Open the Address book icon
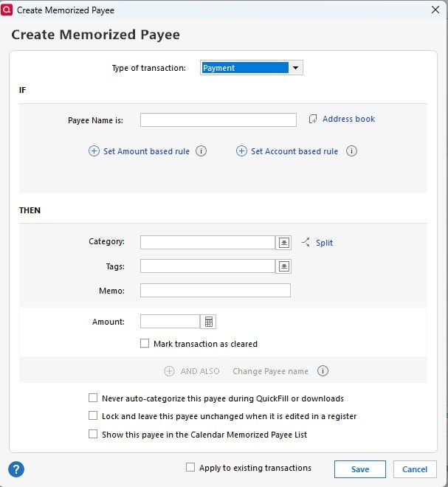This screenshot has width=448, height=487. [313, 119]
